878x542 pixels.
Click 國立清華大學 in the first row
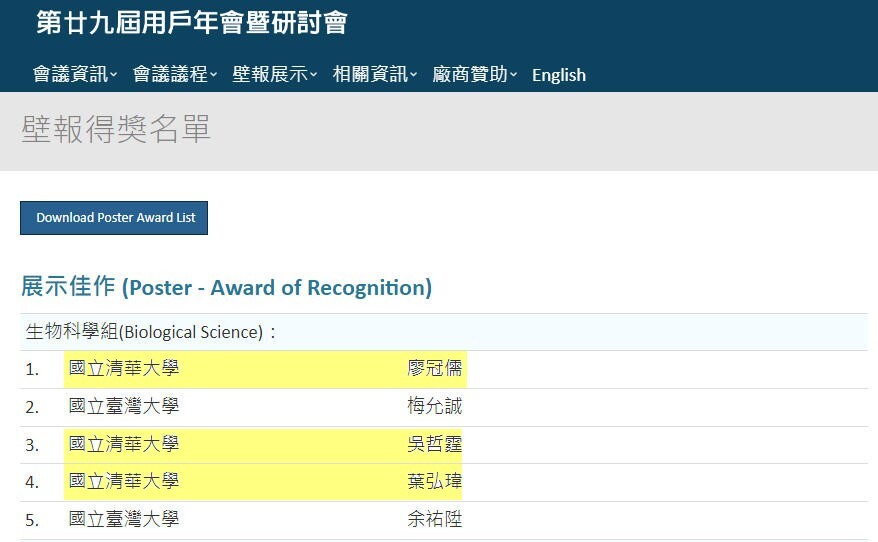coord(124,369)
